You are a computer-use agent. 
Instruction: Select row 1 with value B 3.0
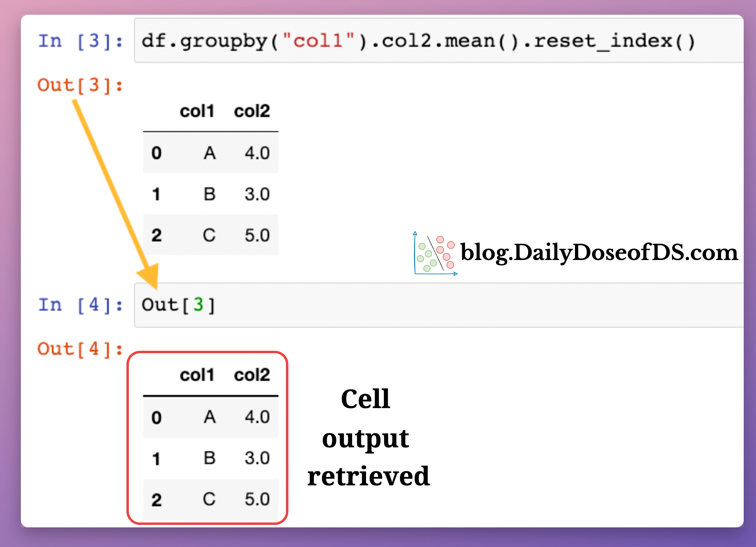coord(210,194)
